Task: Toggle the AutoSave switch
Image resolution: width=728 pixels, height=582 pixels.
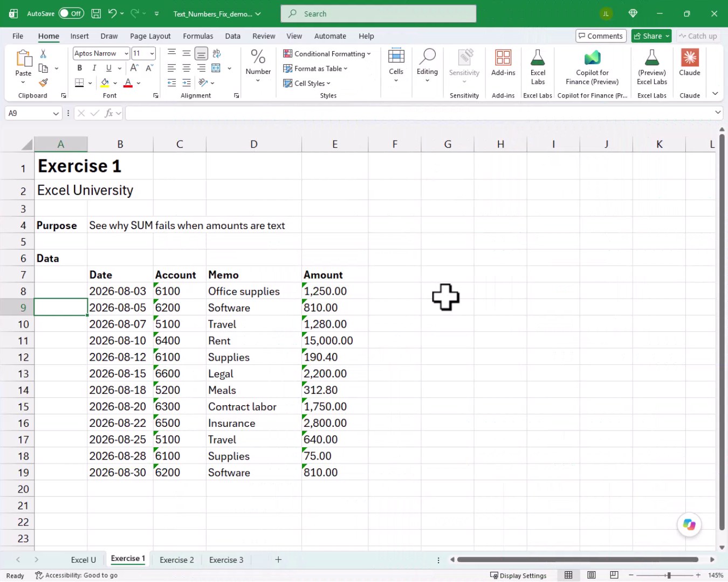Action: [71, 13]
